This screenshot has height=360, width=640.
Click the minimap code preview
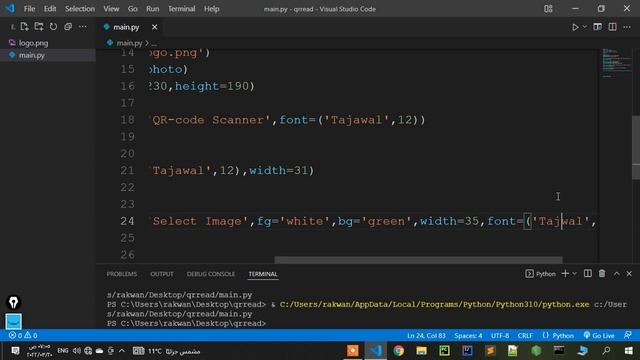point(617,63)
